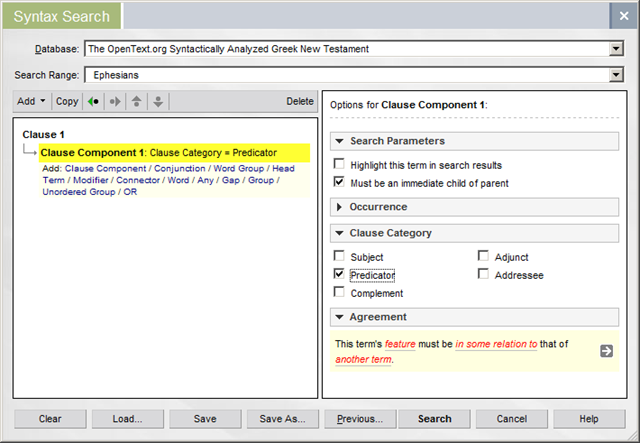Click the Agreement arrow icon in the yellow box

[x=606, y=351]
